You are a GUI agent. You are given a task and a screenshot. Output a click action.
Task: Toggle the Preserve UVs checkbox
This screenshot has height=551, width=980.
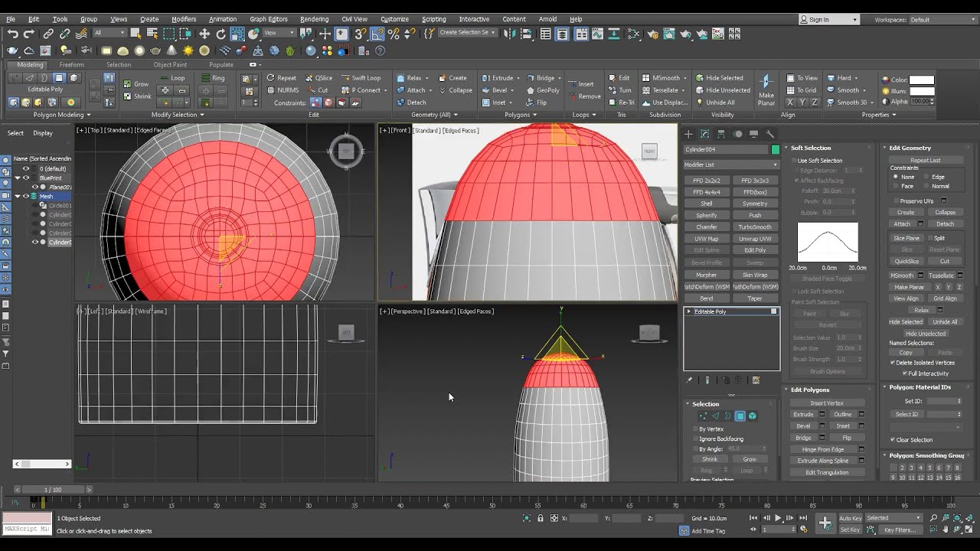[896, 201]
